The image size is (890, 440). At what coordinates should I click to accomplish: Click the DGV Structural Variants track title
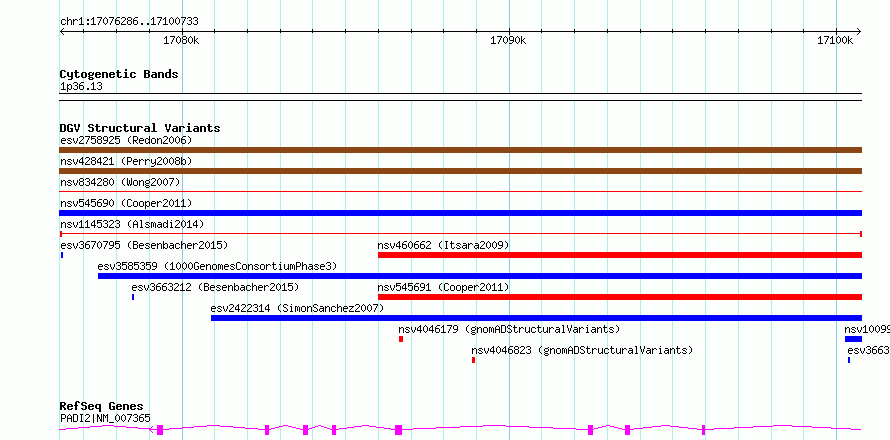coord(140,128)
